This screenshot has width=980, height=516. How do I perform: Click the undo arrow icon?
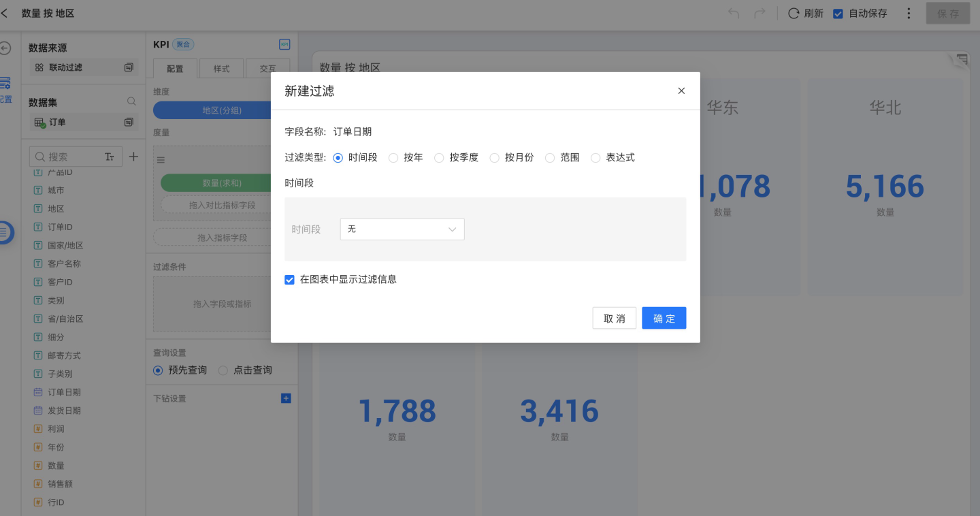(734, 14)
